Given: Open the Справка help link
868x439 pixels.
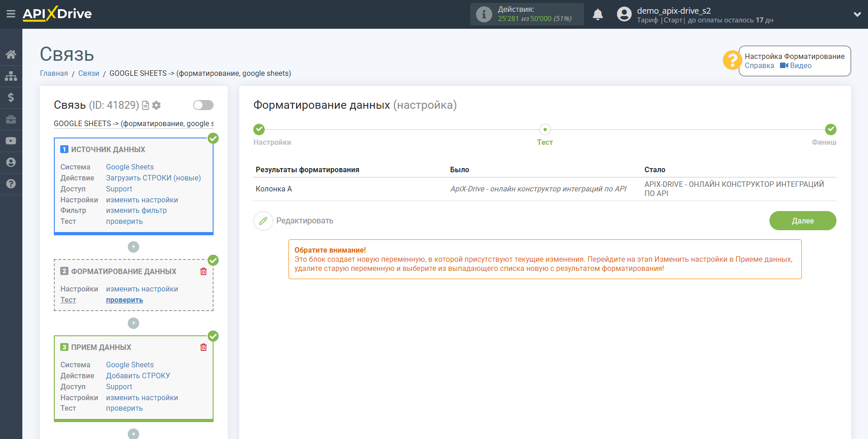Looking at the screenshot, I should click(x=759, y=66).
